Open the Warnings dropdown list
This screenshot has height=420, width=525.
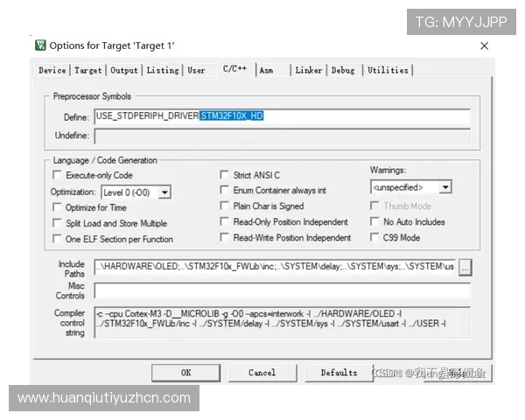(444, 187)
